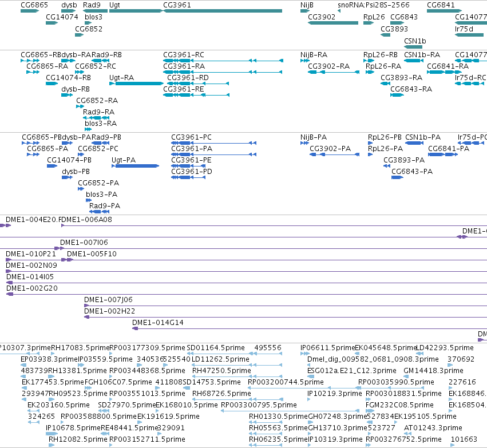Select the CG3893 gene label
The width and height of the screenshot is (487, 448).
click(394, 29)
